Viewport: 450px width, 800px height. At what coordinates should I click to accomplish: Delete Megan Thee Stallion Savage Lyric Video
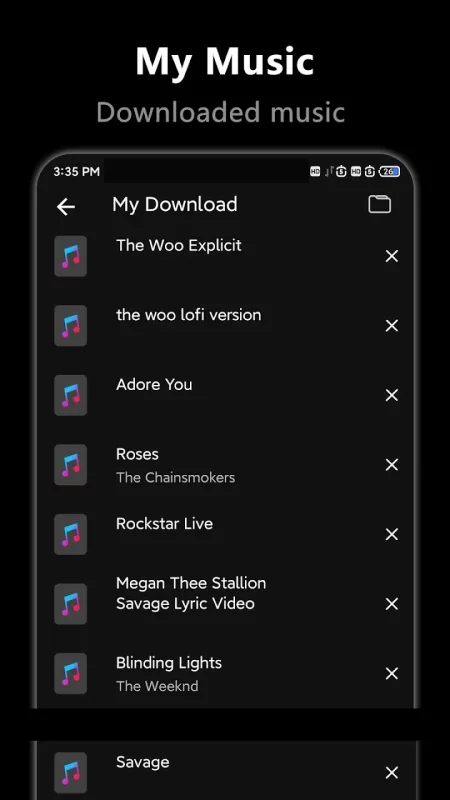[391, 604]
